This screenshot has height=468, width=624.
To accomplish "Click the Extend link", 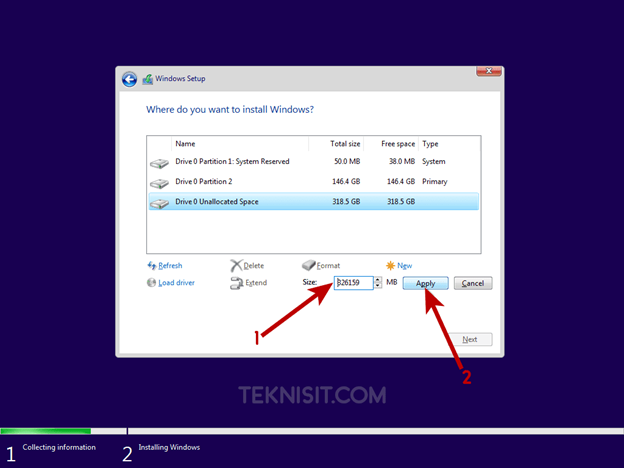I will 256,283.
